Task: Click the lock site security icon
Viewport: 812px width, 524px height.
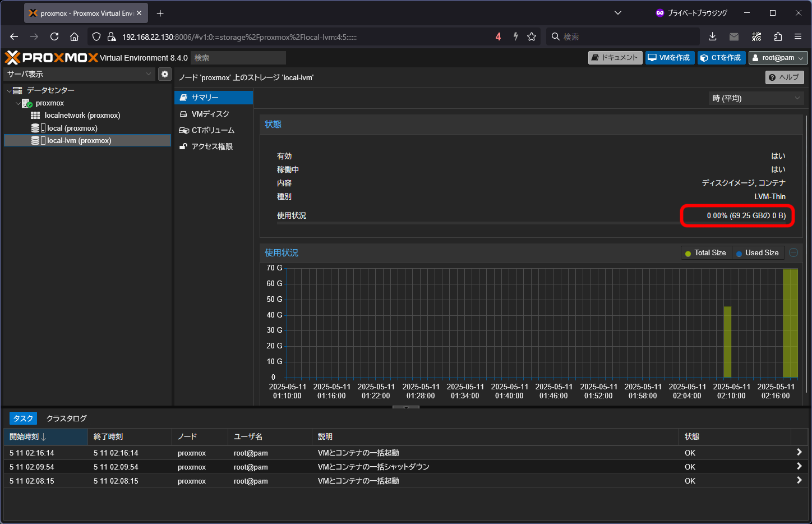Action: tap(111, 36)
